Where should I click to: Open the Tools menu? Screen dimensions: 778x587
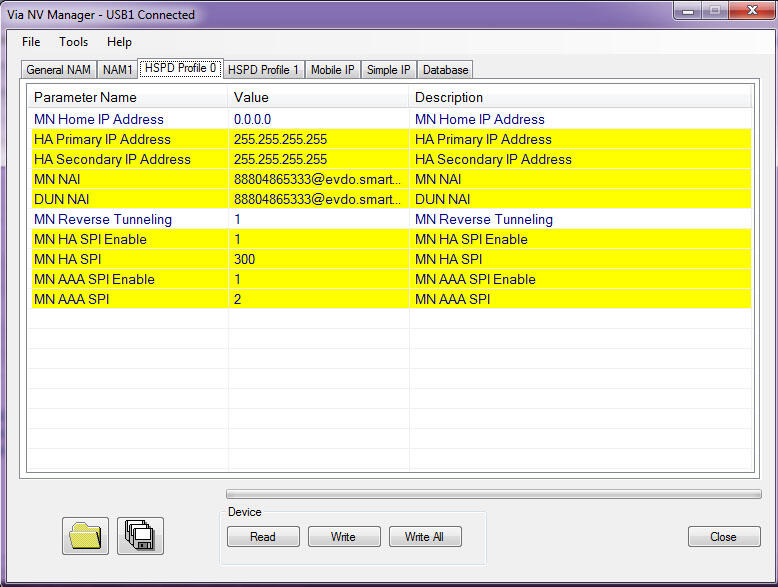(x=73, y=42)
